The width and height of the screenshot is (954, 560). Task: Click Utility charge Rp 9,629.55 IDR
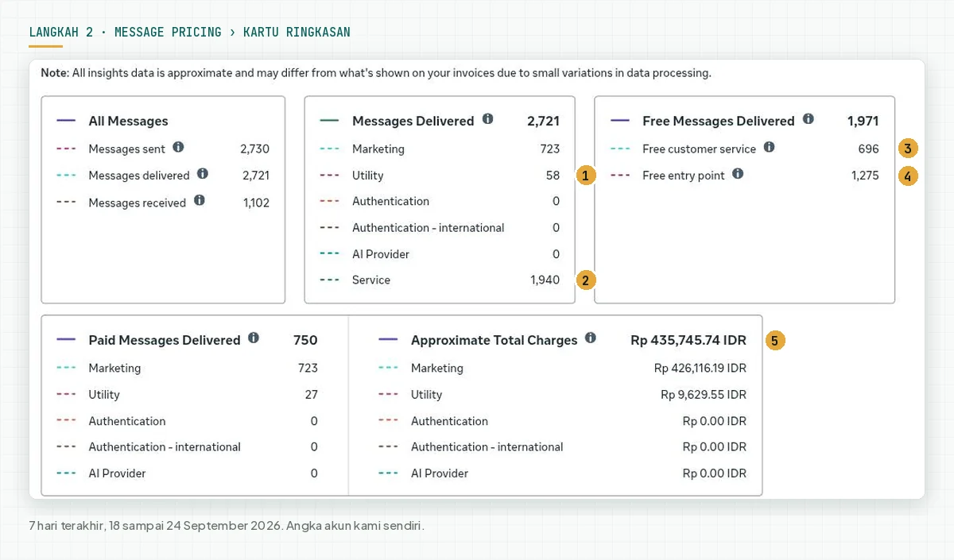(x=704, y=394)
